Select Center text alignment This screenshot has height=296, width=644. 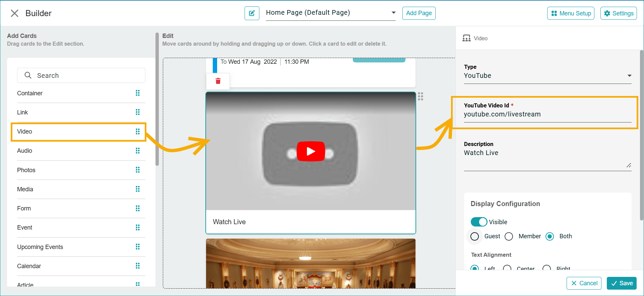pos(507,268)
